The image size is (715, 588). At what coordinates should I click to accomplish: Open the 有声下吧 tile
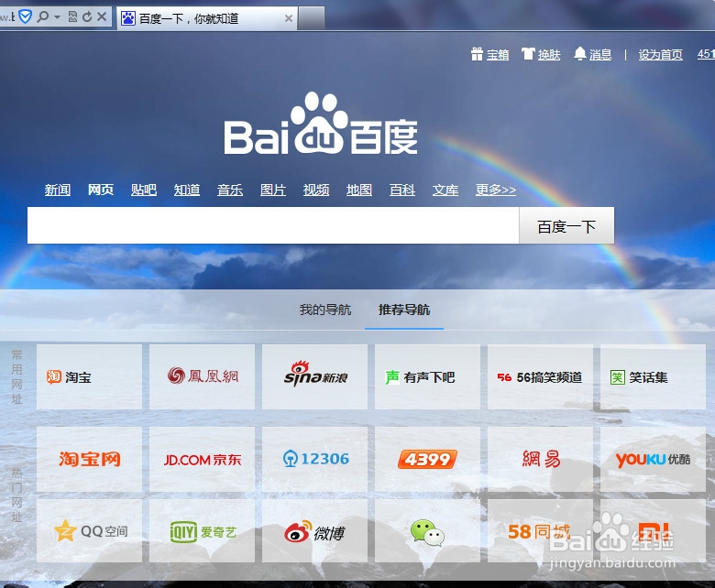pyautogui.click(x=427, y=377)
